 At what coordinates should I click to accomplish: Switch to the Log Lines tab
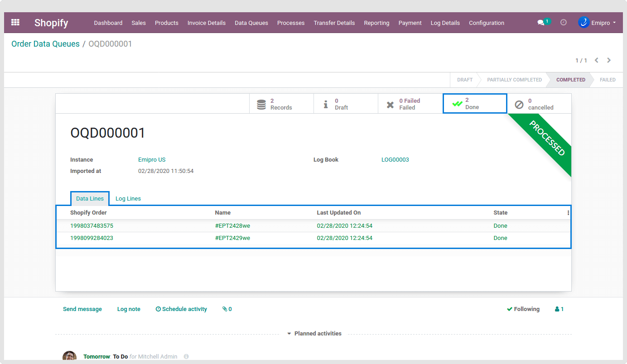(x=128, y=199)
